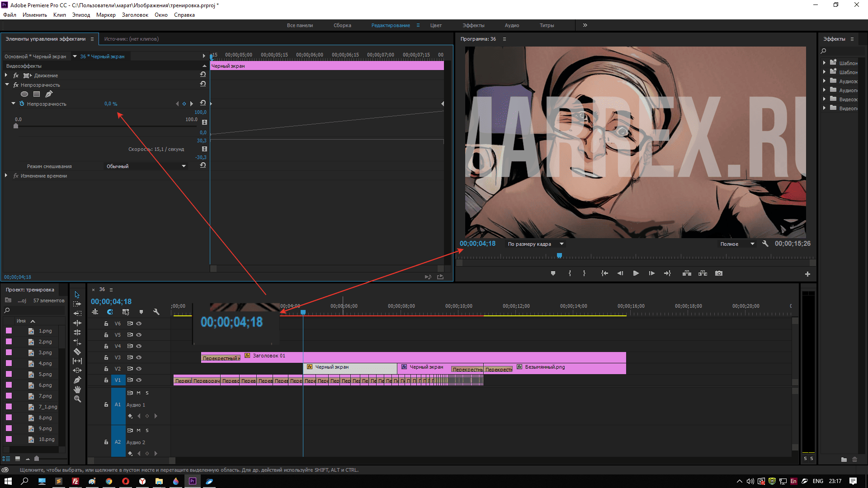
Task: Lock track V5
Action: (x=106, y=335)
